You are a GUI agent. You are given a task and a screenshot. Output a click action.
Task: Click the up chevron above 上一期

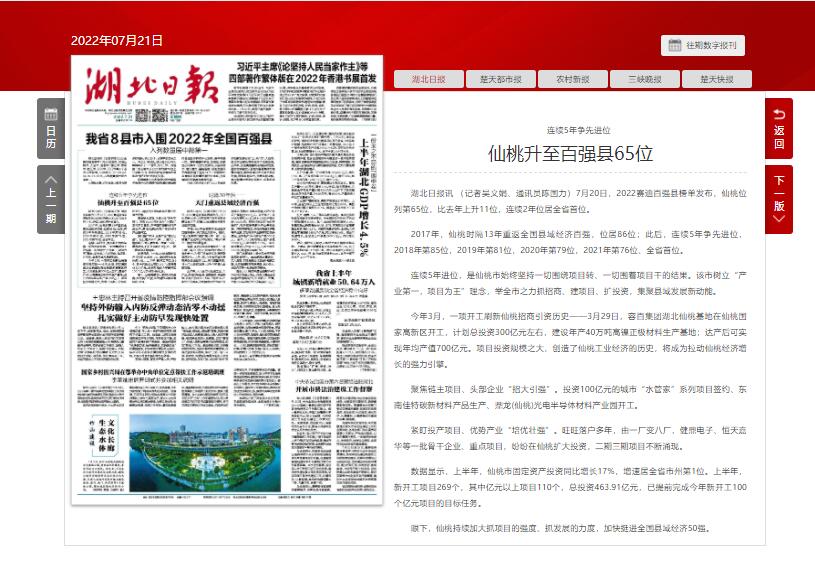[x=51, y=179]
